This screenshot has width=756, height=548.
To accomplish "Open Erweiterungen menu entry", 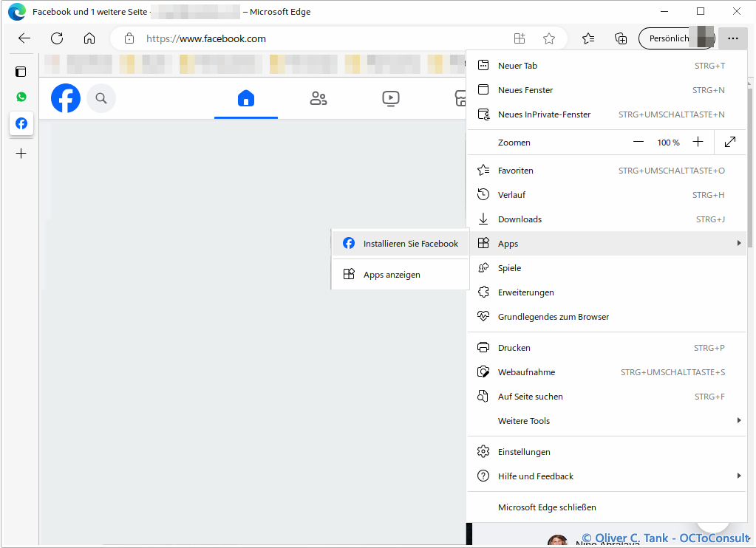I will pos(607,292).
